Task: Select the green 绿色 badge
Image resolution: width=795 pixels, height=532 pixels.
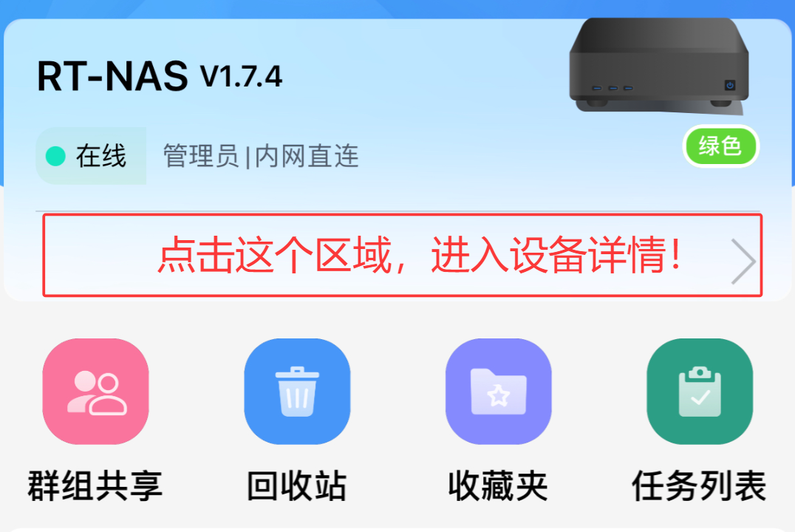Action: (720, 146)
